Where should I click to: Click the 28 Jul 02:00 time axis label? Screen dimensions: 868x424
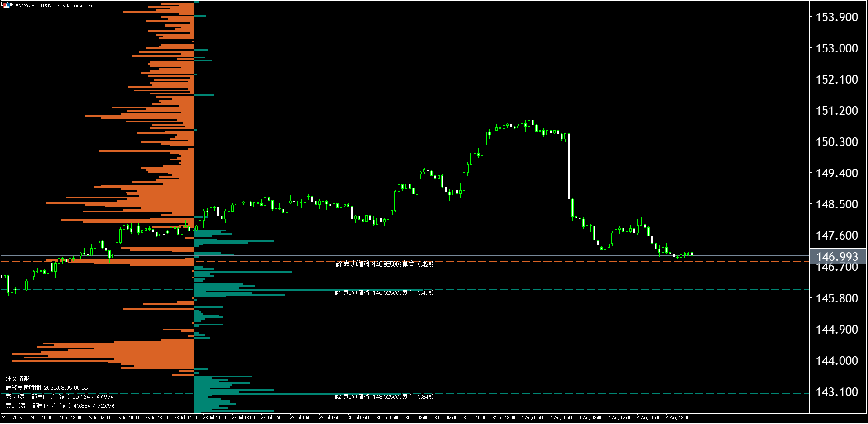[x=185, y=418]
